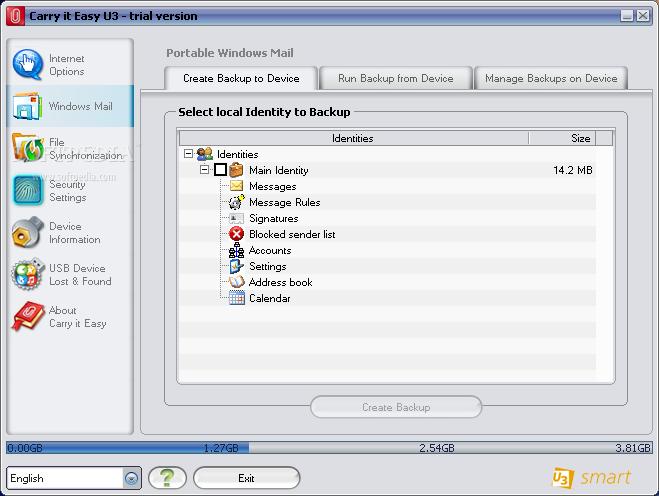This screenshot has height=496, width=659.
Task: Click the Accounts network icon
Action: [236, 250]
